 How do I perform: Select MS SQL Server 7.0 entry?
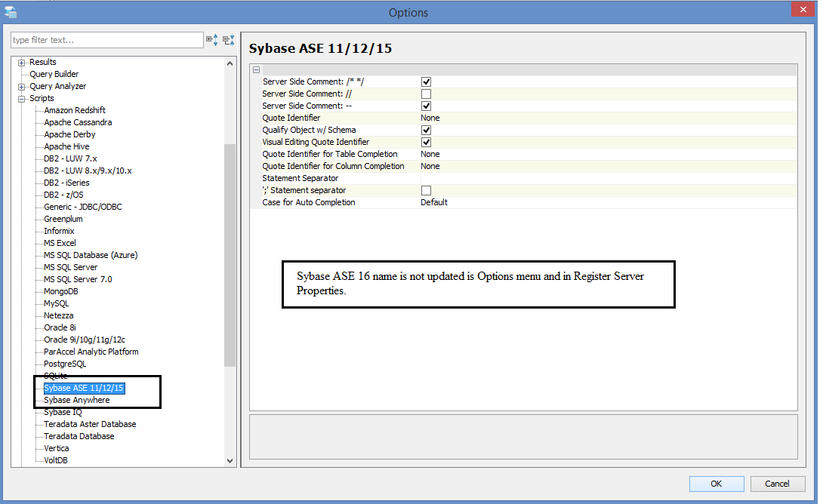(78, 279)
